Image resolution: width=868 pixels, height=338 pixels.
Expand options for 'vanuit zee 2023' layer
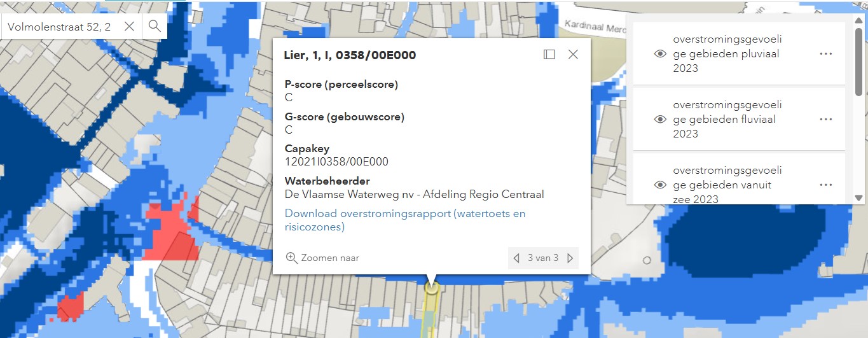click(x=826, y=185)
